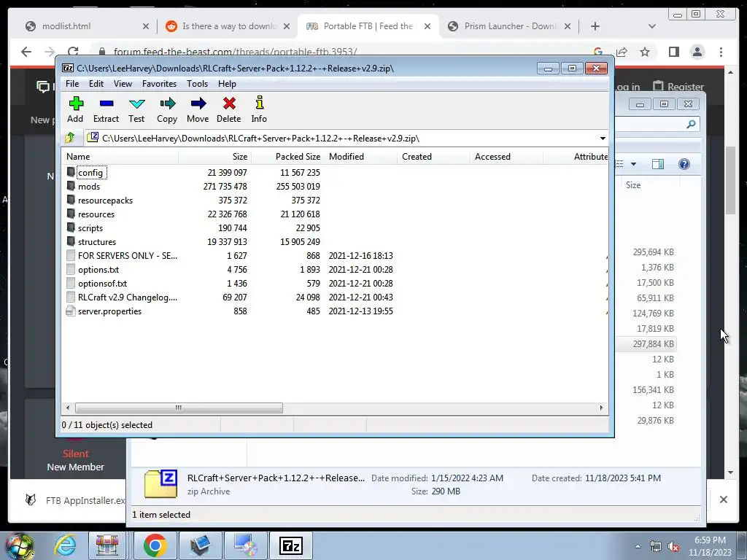This screenshot has width=747, height=560.
Task: Click the 7-Zip horizontal scrollbar thumb
Action: point(179,408)
